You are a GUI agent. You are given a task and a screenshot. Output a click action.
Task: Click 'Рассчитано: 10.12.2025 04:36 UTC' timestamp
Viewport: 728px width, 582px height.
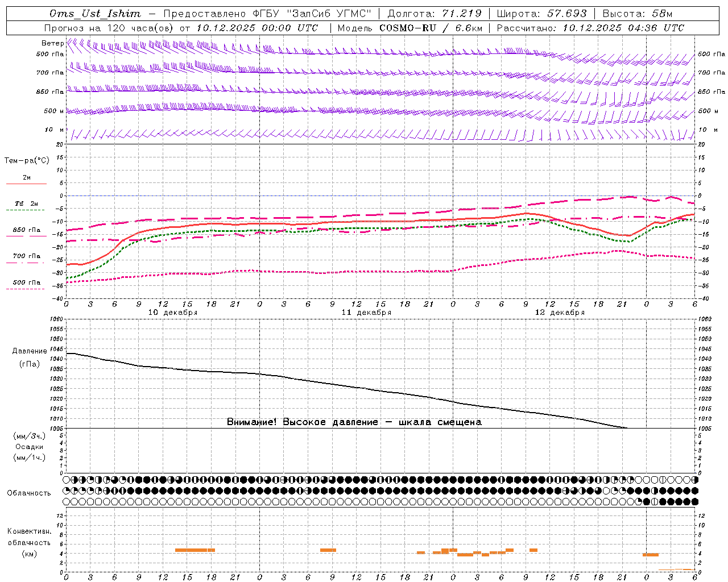(590, 28)
